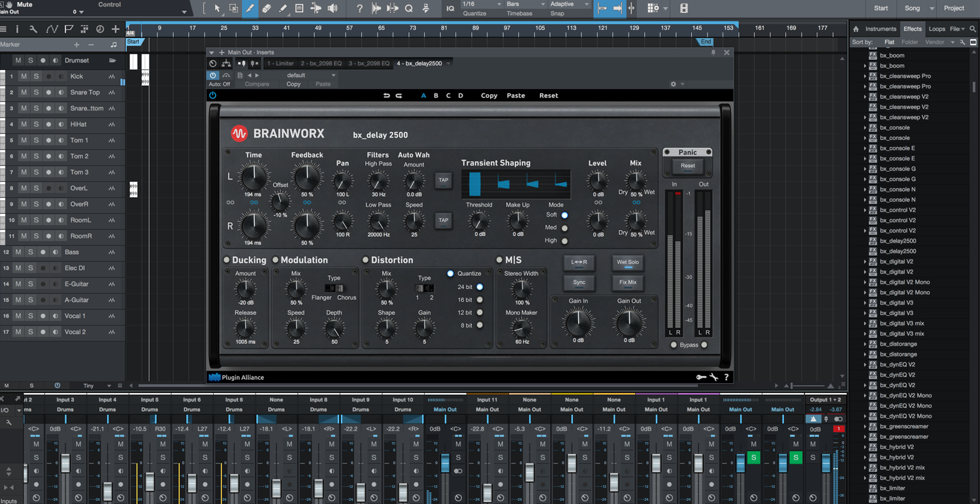The image size is (980, 504).
Task: Click the Gain In knob
Action: click(x=578, y=322)
